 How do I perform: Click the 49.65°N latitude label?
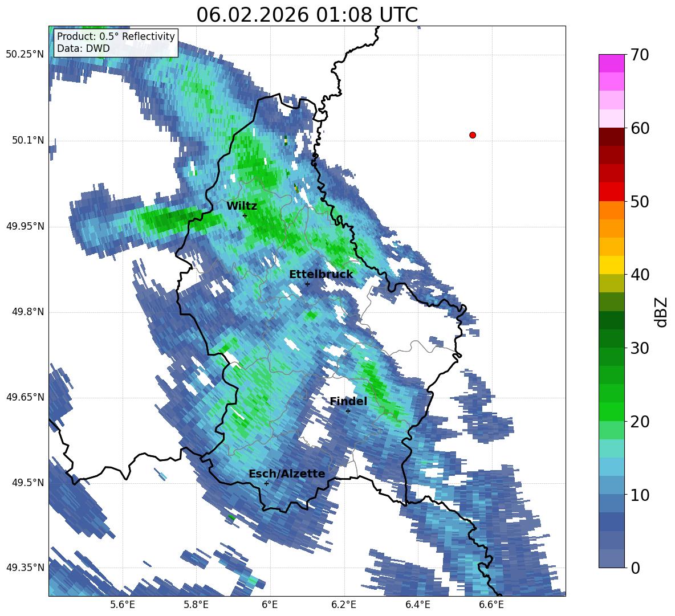tap(25, 397)
